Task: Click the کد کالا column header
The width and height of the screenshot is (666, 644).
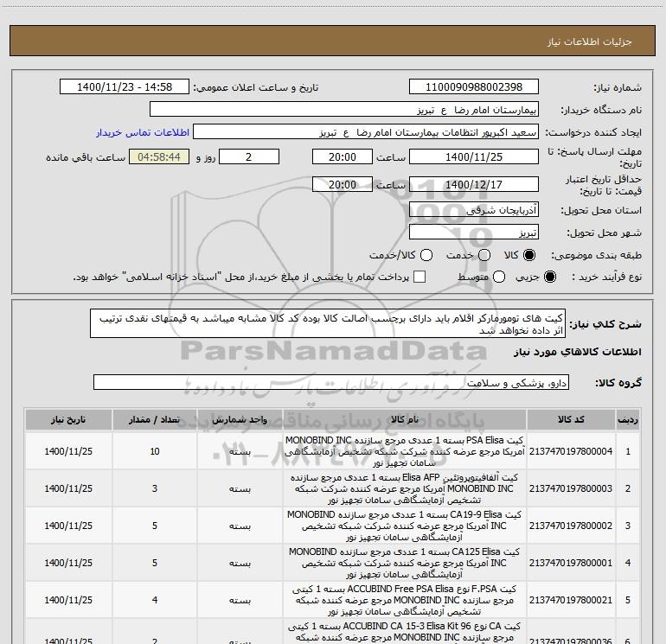Action: coord(571,420)
